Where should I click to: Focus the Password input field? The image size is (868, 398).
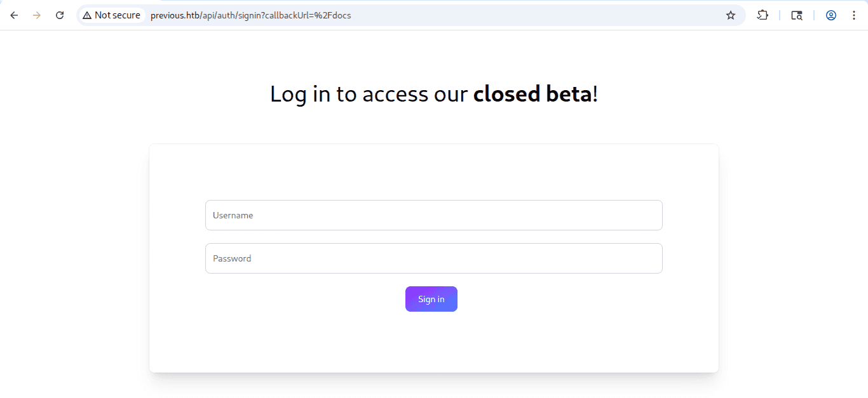[433, 258]
